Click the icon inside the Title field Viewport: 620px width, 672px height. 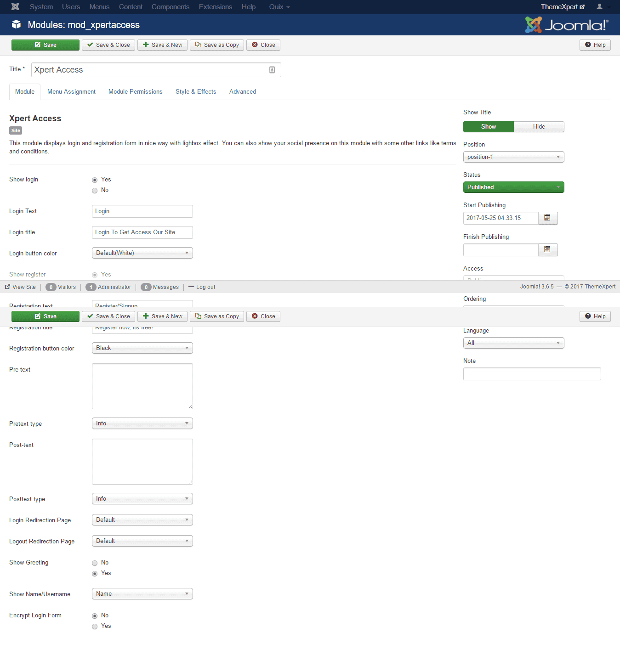[x=272, y=70]
